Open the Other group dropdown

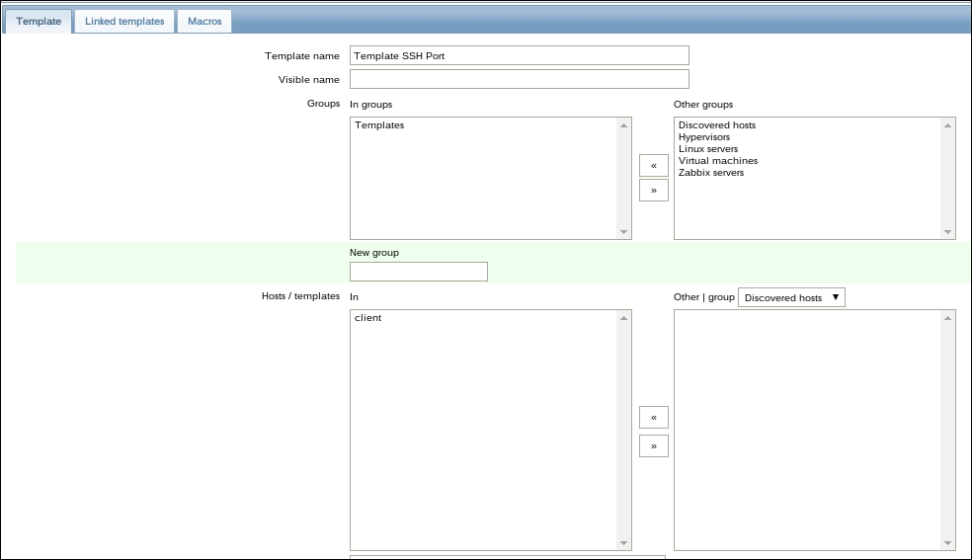point(791,297)
